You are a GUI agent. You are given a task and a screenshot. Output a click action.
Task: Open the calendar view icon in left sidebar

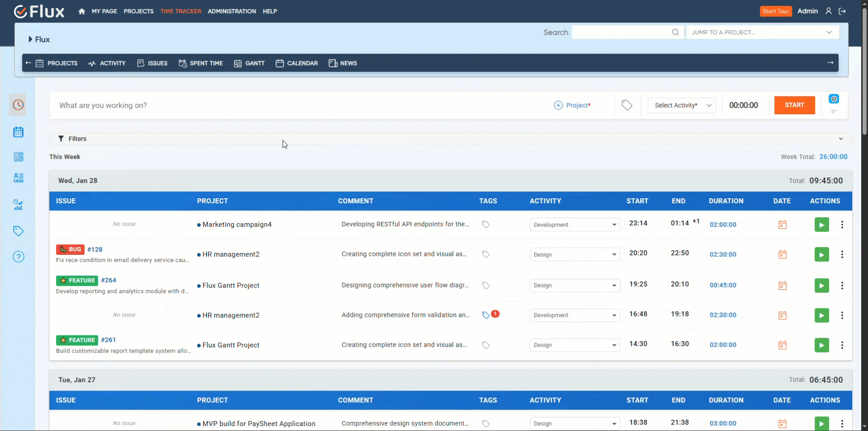(x=18, y=132)
